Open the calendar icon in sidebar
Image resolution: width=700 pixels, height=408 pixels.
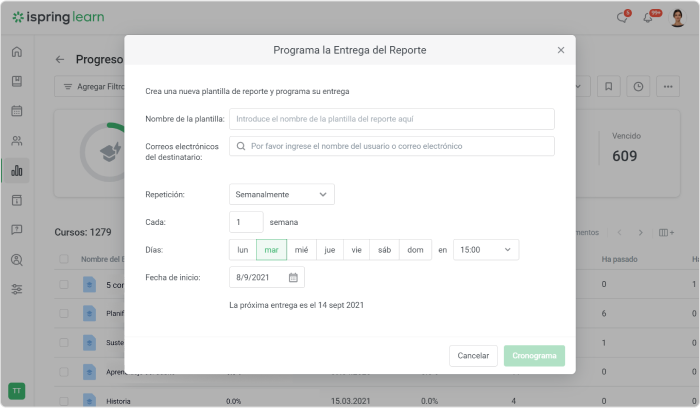(x=17, y=111)
